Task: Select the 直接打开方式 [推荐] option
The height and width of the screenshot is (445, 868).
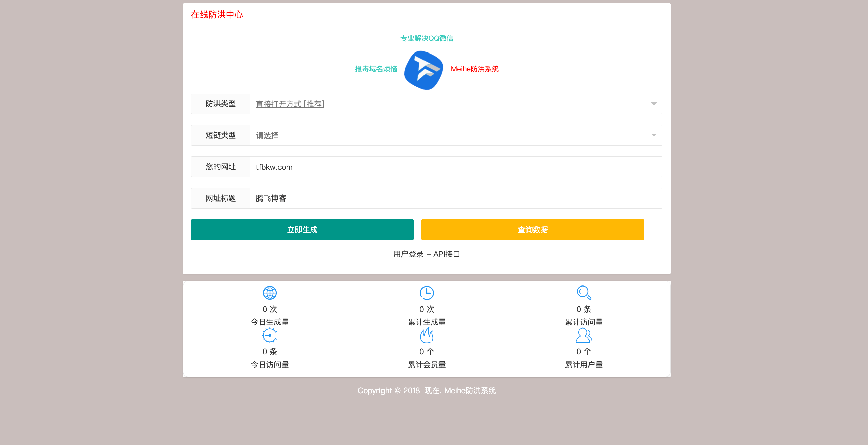Action: point(290,104)
